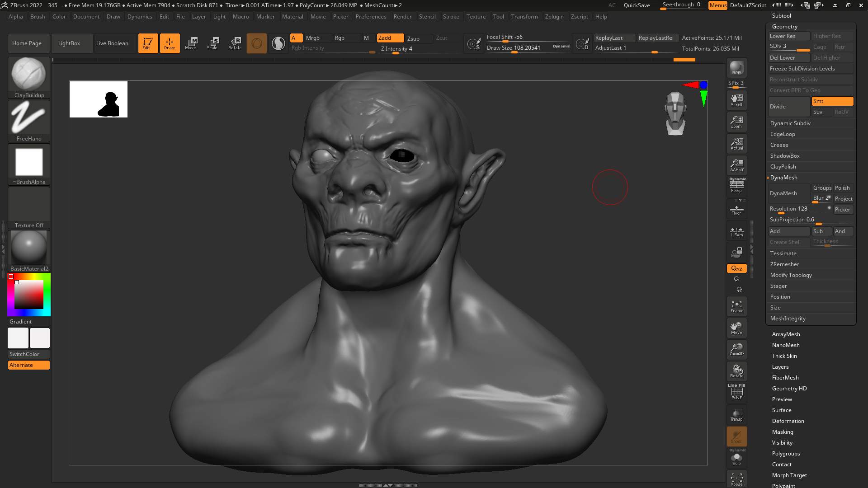
Task: Collapse the DynaMesh section
Action: (784, 178)
